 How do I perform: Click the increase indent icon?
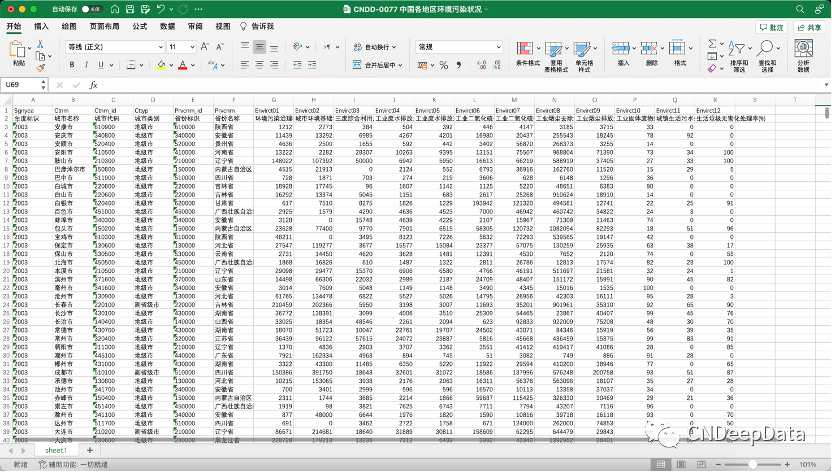pos(312,65)
